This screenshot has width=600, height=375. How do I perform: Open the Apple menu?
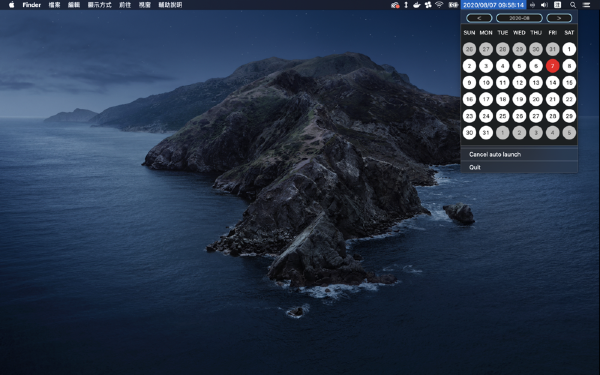(x=11, y=5)
